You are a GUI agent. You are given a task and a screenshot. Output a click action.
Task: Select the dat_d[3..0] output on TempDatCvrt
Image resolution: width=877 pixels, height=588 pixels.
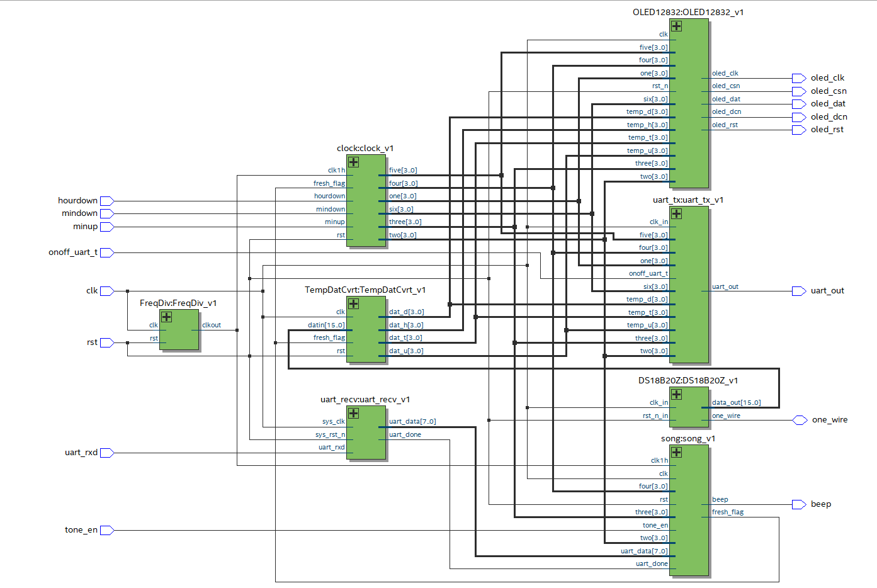pos(406,312)
